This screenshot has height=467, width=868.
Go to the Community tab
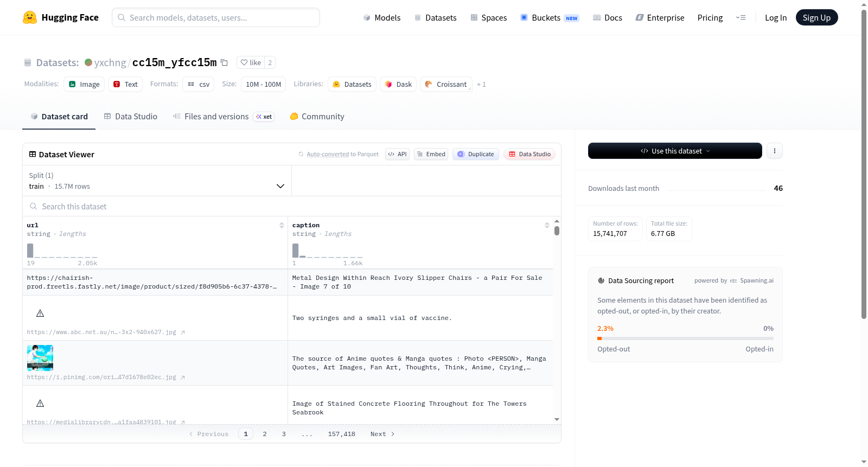[317, 116]
